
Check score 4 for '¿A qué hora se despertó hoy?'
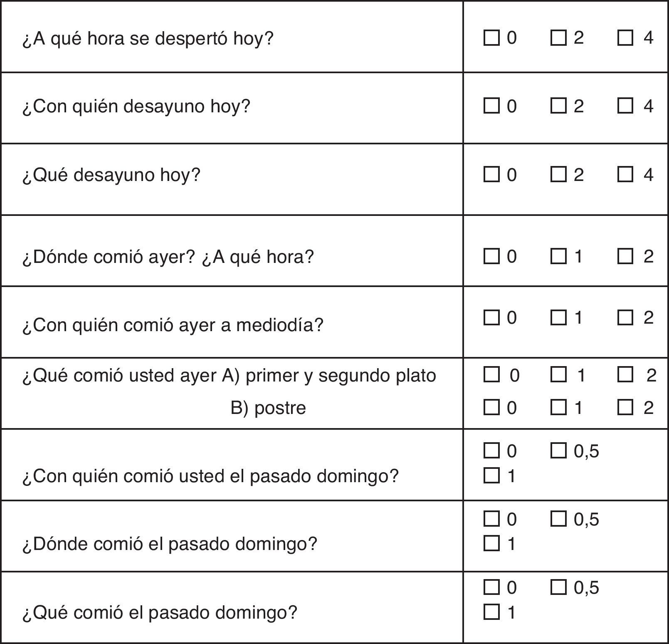click(x=625, y=38)
